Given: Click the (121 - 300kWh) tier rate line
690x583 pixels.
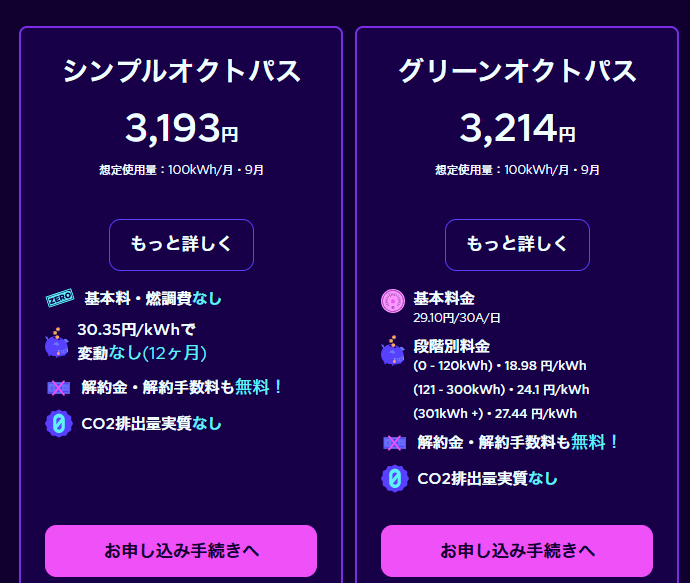Looking at the screenshot, I should pyautogui.click(x=501, y=390).
